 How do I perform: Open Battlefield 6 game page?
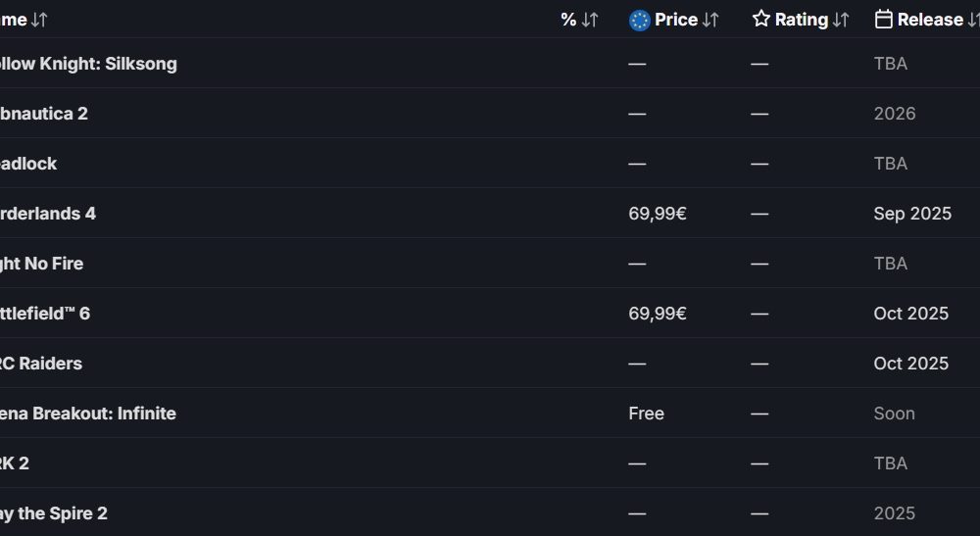[x=45, y=314]
